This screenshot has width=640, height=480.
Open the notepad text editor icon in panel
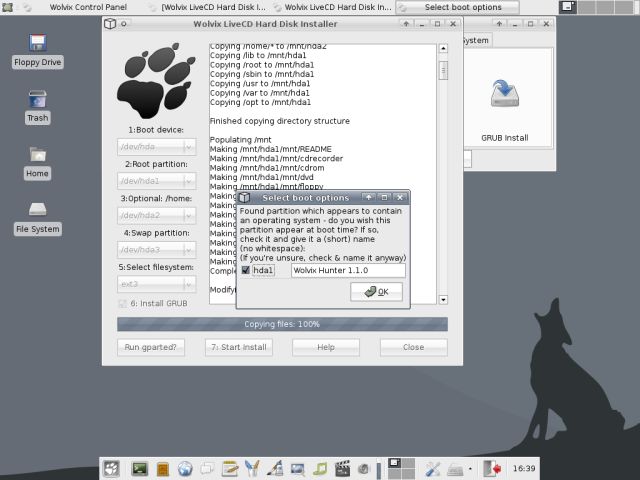click(x=230, y=469)
